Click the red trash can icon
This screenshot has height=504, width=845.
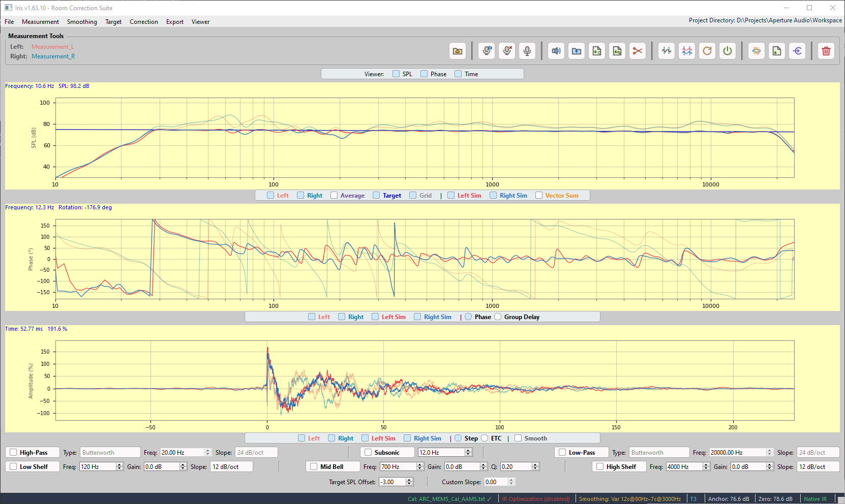click(826, 51)
